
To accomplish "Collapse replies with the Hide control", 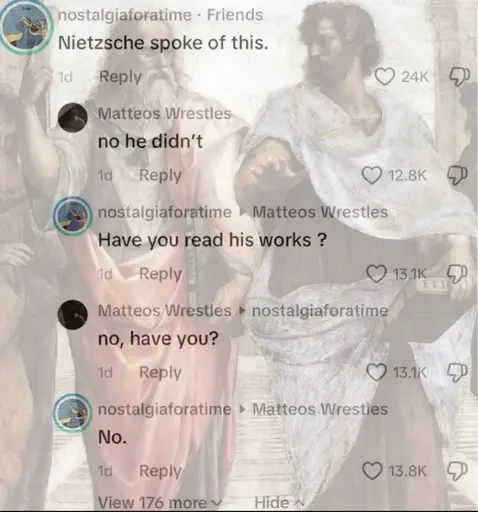I will pyautogui.click(x=276, y=502).
